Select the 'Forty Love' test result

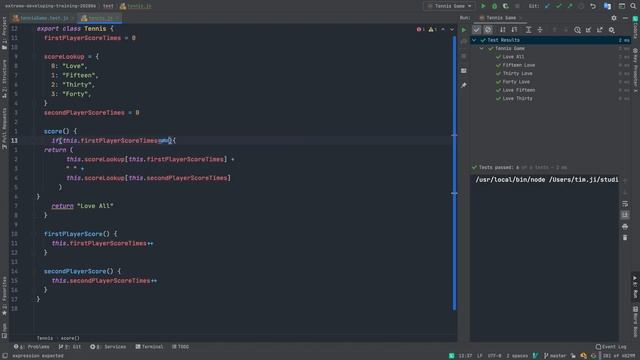[516, 82]
